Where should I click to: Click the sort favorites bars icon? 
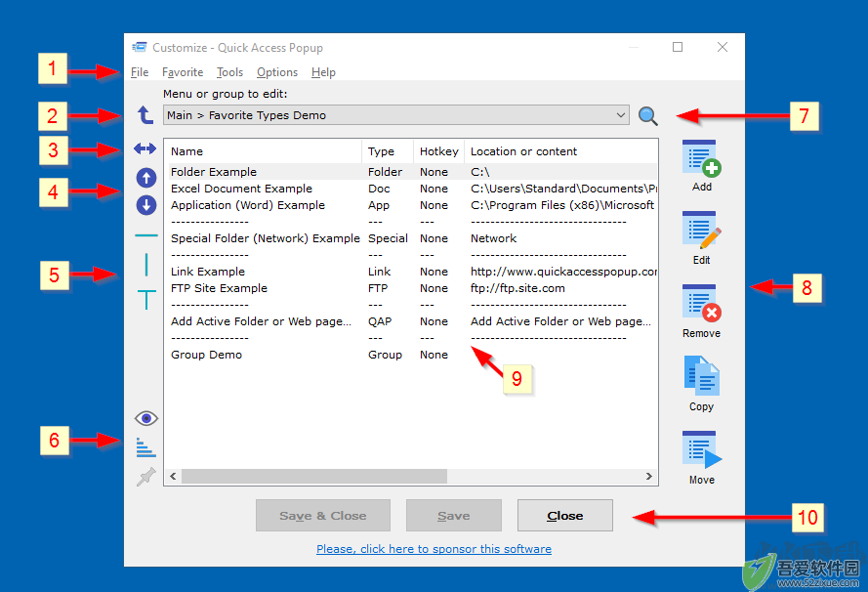(146, 447)
